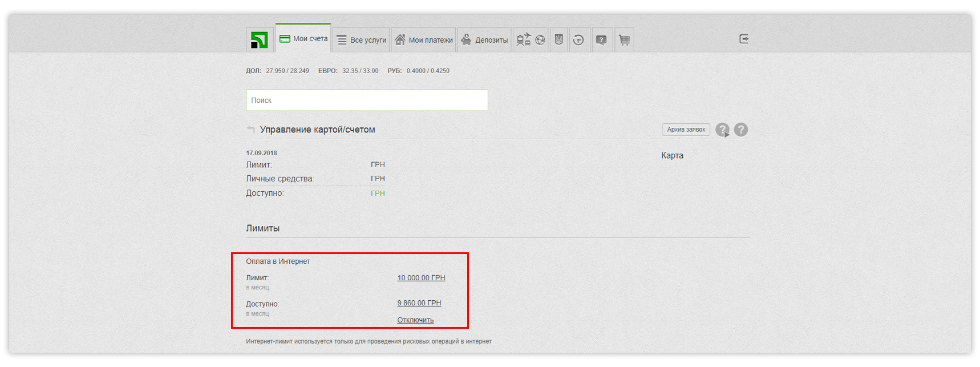This screenshot has height=367, width=980.
Task: Click the green PrivatBank logo icon
Action: coord(260,40)
